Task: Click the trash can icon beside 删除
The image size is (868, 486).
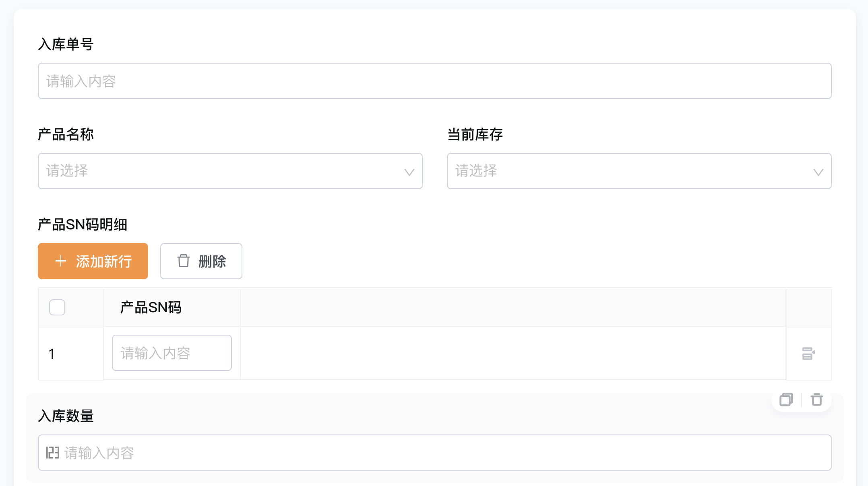Action: click(x=184, y=261)
